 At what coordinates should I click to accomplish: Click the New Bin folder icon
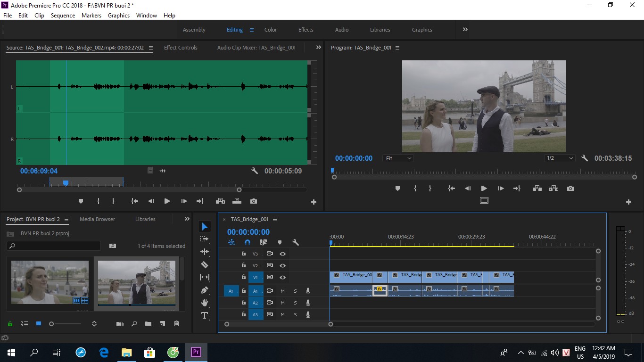(x=148, y=324)
